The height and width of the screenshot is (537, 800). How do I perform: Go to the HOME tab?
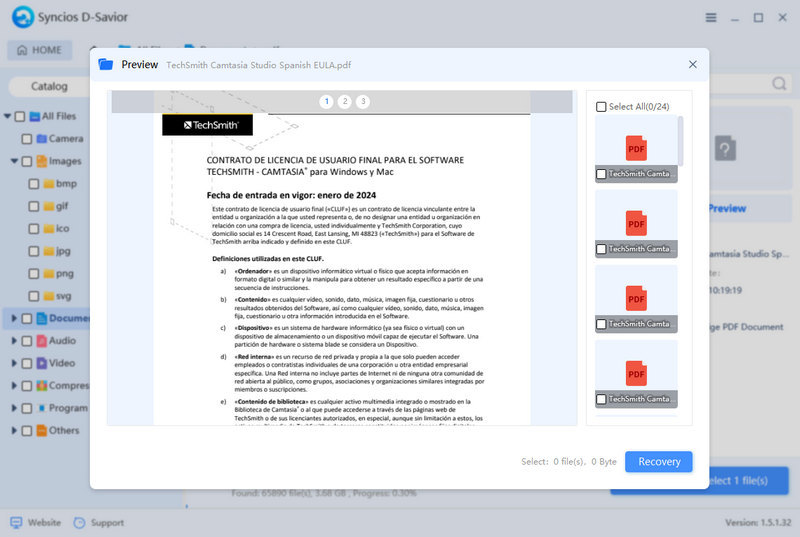(x=40, y=50)
